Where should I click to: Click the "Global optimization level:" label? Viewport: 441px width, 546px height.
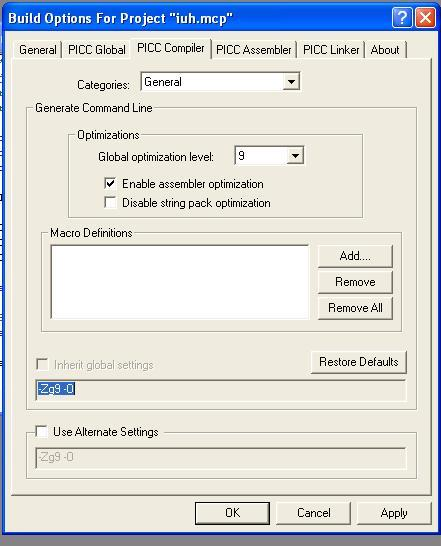156,157
